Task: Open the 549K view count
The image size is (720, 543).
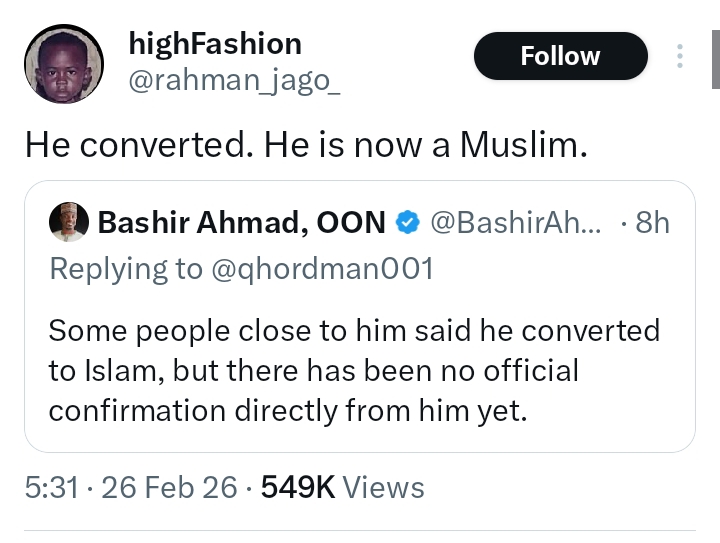Action: pos(297,487)
